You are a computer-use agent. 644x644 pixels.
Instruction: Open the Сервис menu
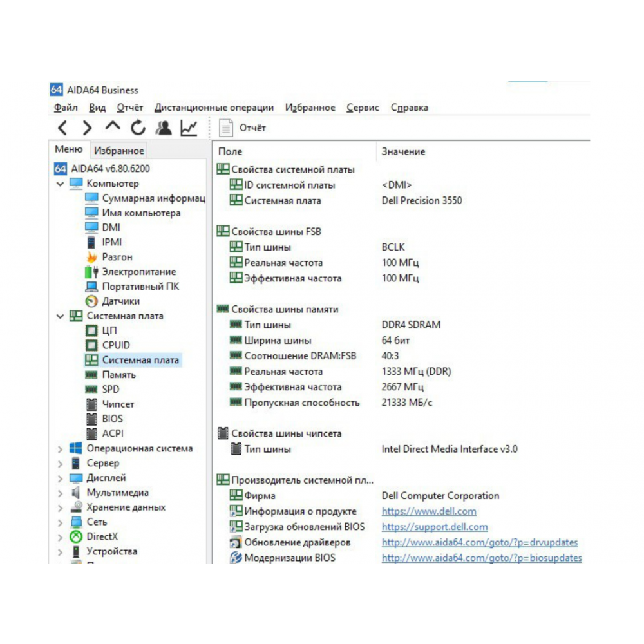(363, 108)
